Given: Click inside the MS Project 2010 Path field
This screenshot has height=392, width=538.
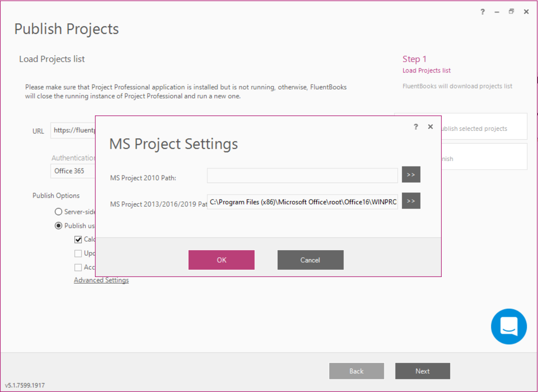Looking at the screenshot, I should coord(302,175).
